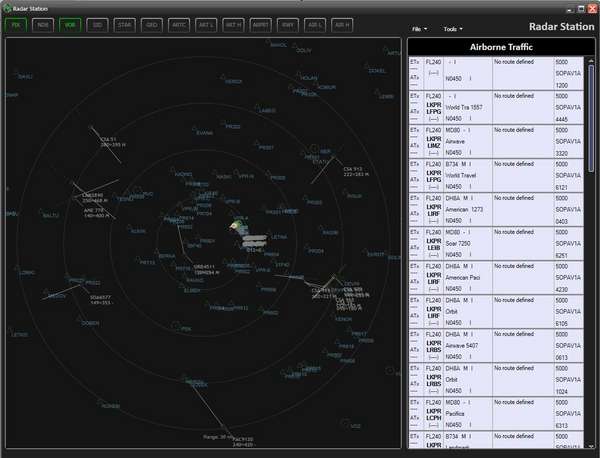Click the Airborne Traffic panel header
The width and height of the screenshot is (600, 458).
click(501, 47)
